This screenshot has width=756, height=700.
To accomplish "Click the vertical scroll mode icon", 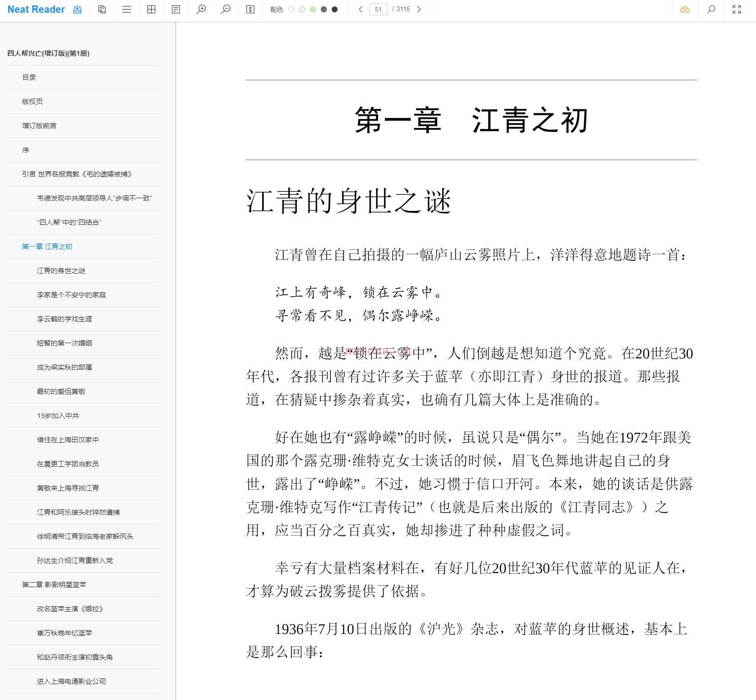I will [x=250, y=9].
